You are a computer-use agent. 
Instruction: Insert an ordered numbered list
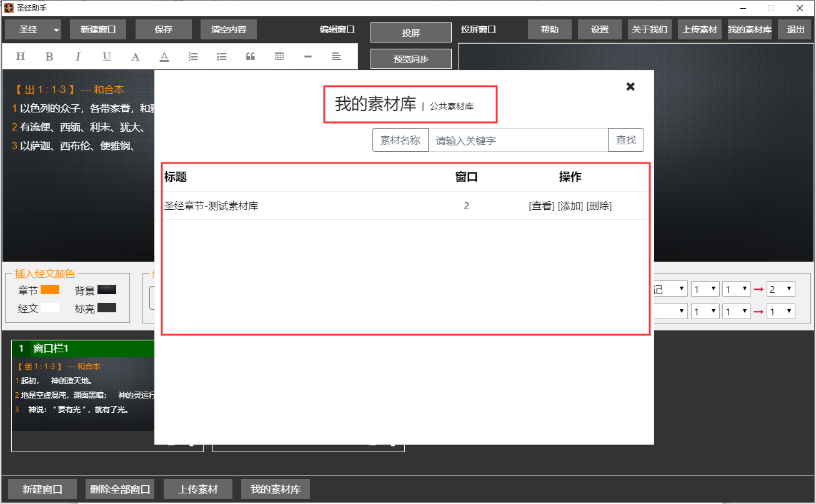tap(193, 57)
